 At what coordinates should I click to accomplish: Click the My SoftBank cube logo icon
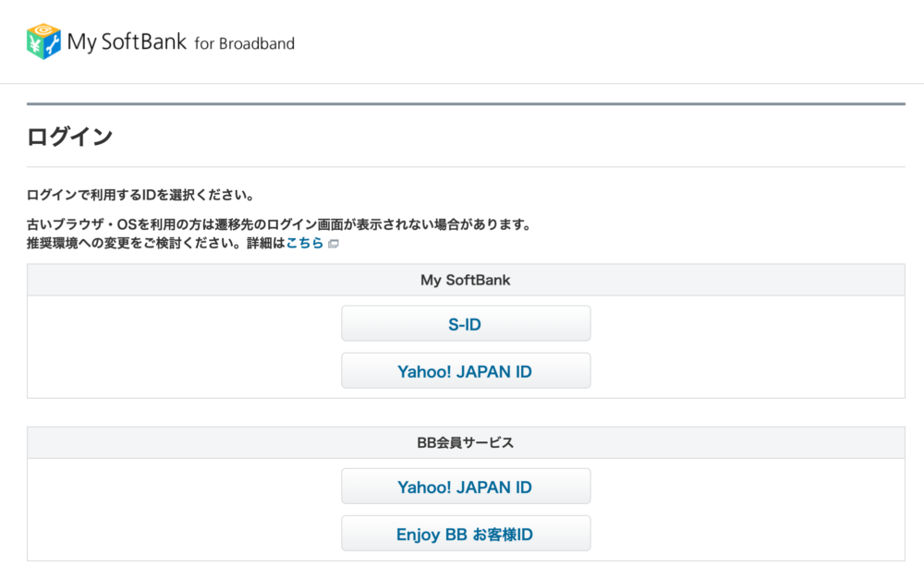click(x=43, y=42)
